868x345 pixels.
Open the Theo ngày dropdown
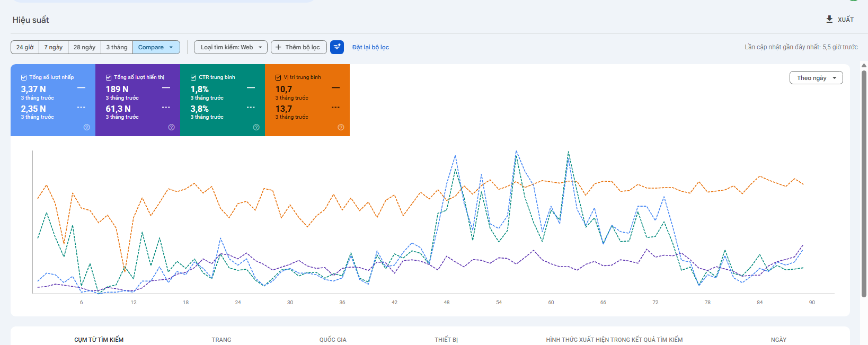[816, 78]
